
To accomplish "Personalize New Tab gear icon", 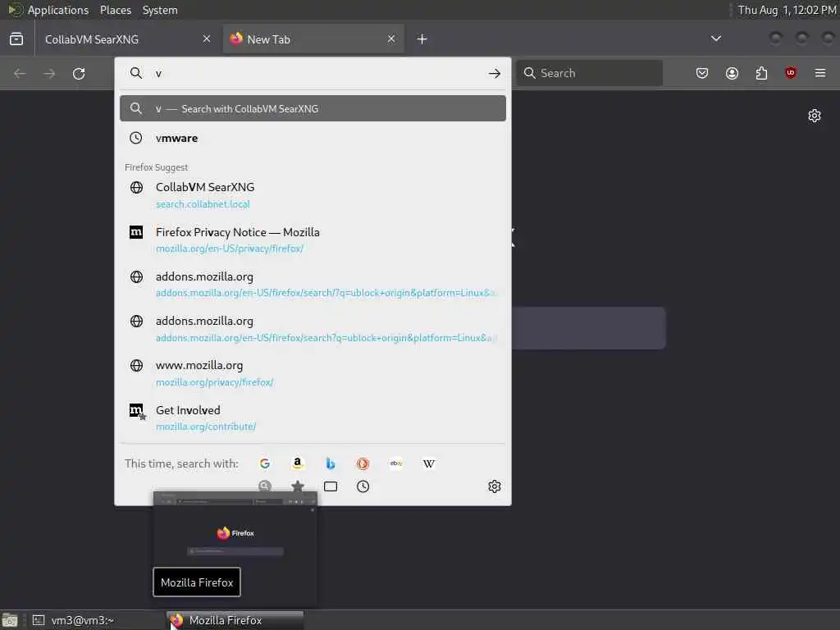I will pos(815,116).
